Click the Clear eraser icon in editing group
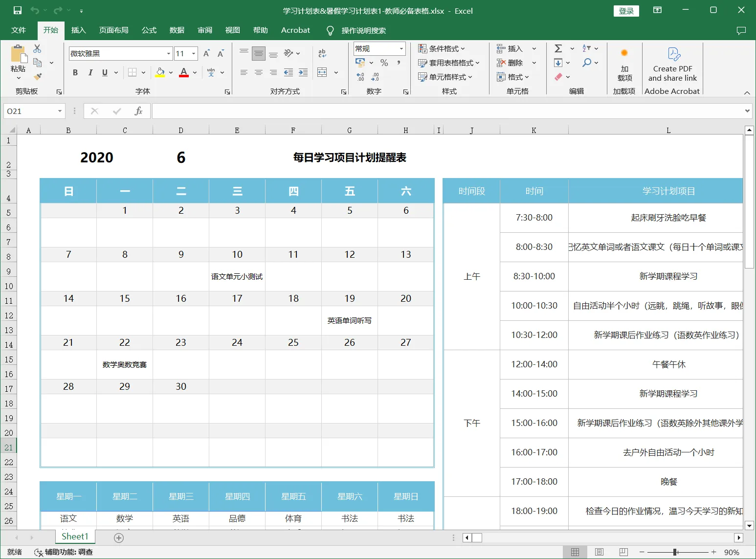Screen dimensions: 756x559 pyautogui.click(x=558, y=77)
